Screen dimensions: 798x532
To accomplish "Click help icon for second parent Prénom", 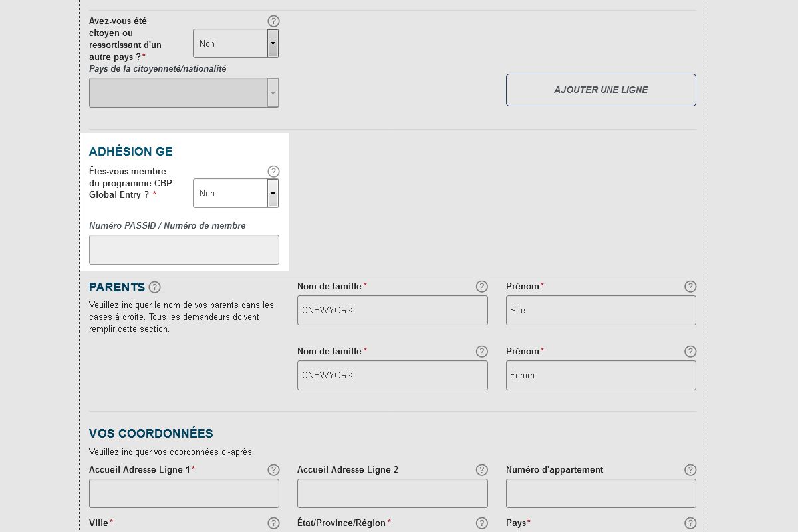I will tap(690, 352).
